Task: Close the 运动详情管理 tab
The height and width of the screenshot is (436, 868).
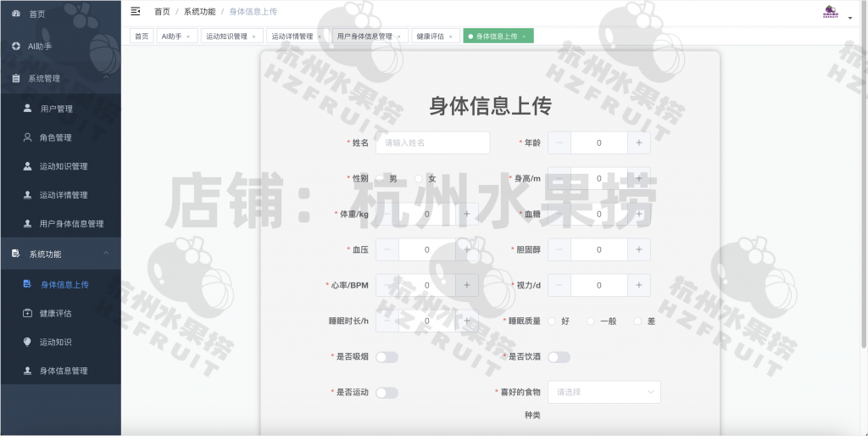Action: pyautogui.click(x=320, y=36)
